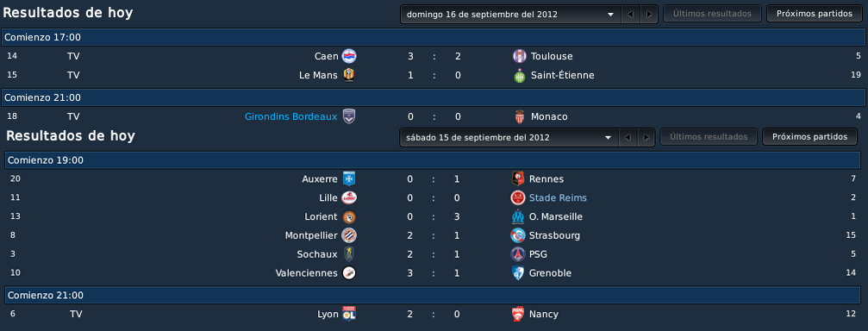Image resolution: width=868 pixels, height=331 pixels.
Task: Expand the sábado 15 de septiembre date dropdown
Action: (509, 137)
